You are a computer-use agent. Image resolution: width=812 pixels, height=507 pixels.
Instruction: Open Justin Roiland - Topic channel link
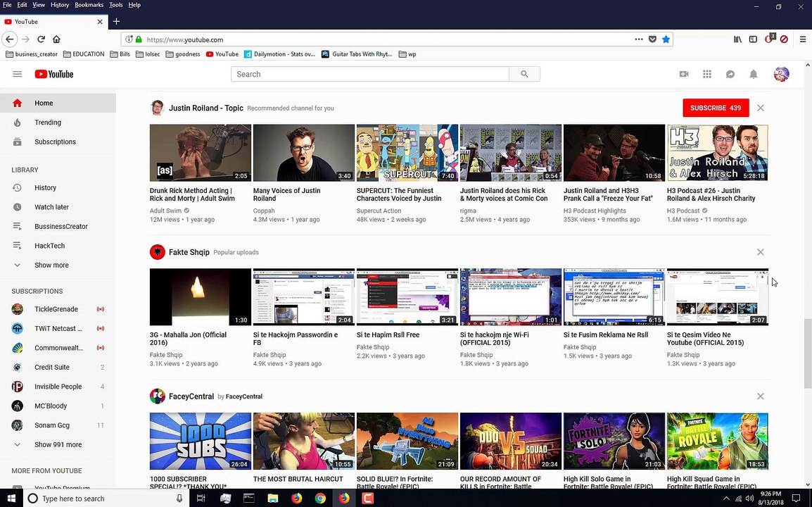205,108
